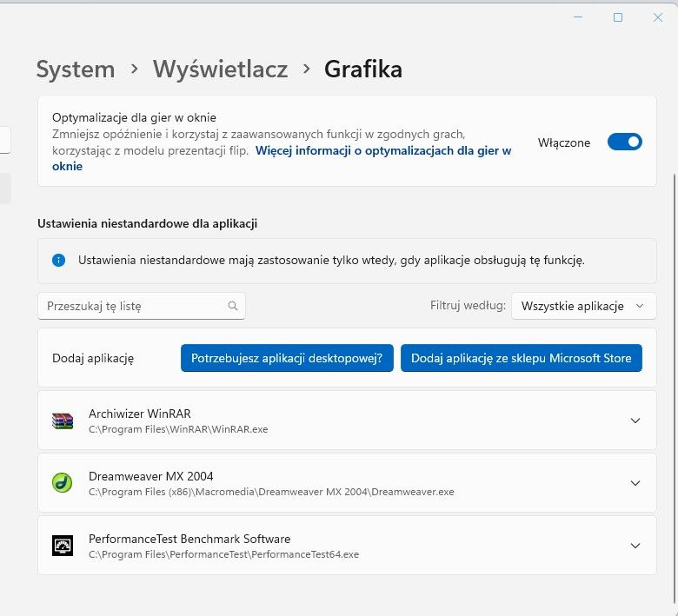Select PerformanceTest Benchmark Software name text
The width and height of the screenshot is (678, 616).
pos(189,539)
